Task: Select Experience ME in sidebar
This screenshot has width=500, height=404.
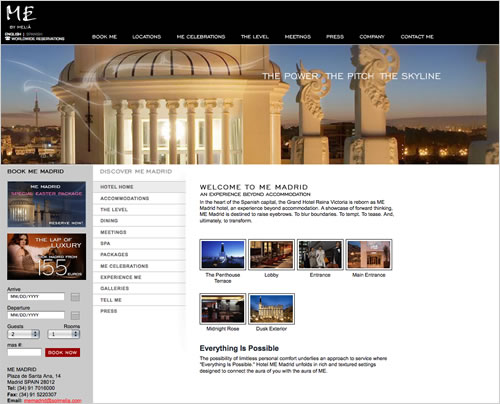Action: pos(139,277)
